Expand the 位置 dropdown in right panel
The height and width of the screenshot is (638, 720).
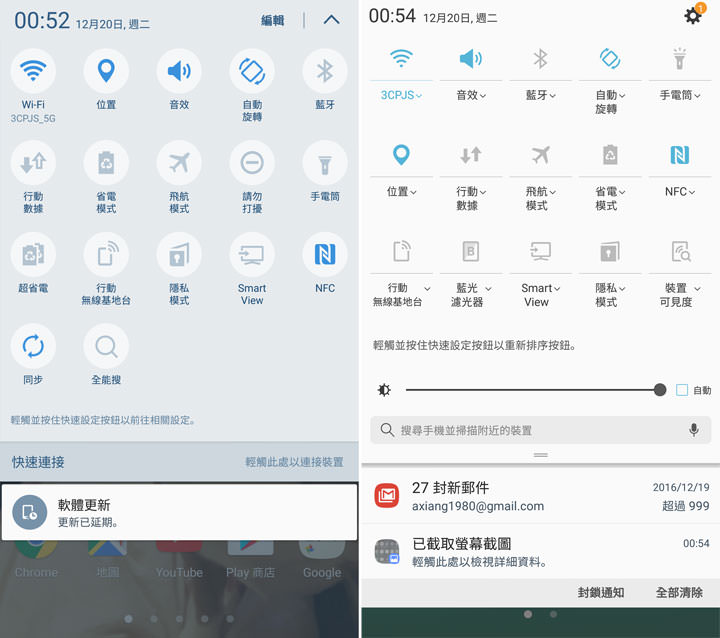(413, 192)
